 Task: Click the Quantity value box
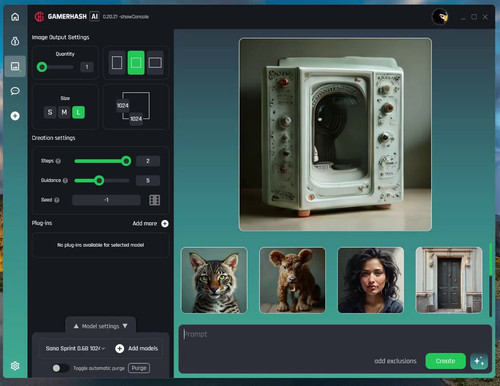(x=87, y=67)
